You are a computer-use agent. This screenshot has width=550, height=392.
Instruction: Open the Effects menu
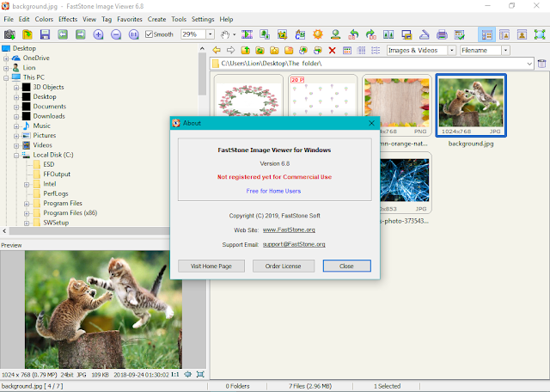[x=68, y=19]
